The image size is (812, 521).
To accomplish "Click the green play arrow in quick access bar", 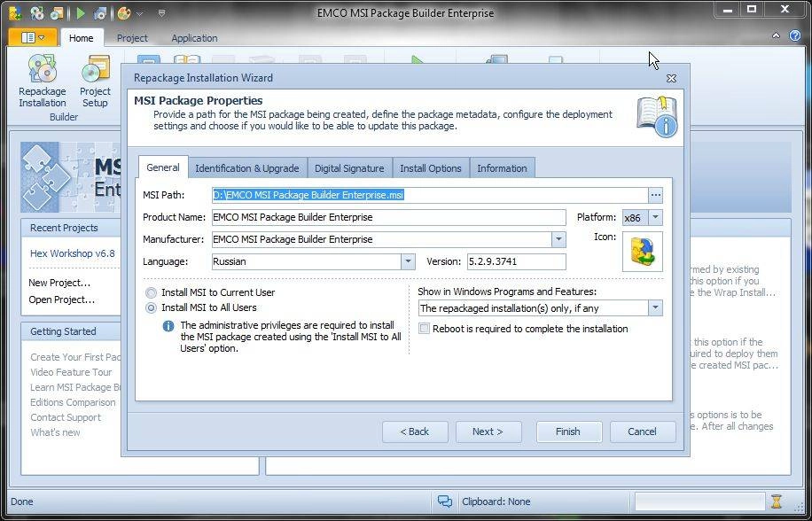I will 81,13.
